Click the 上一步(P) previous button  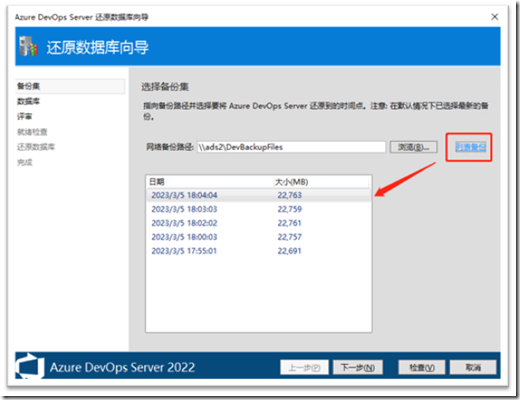[x=304, y=367]
